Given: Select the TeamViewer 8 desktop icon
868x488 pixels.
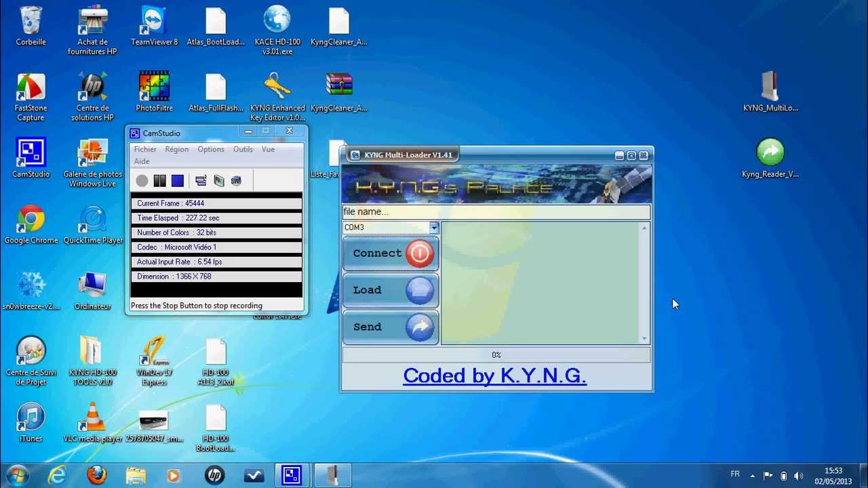Looking at the screenshot, I should (x=154, y=27).
